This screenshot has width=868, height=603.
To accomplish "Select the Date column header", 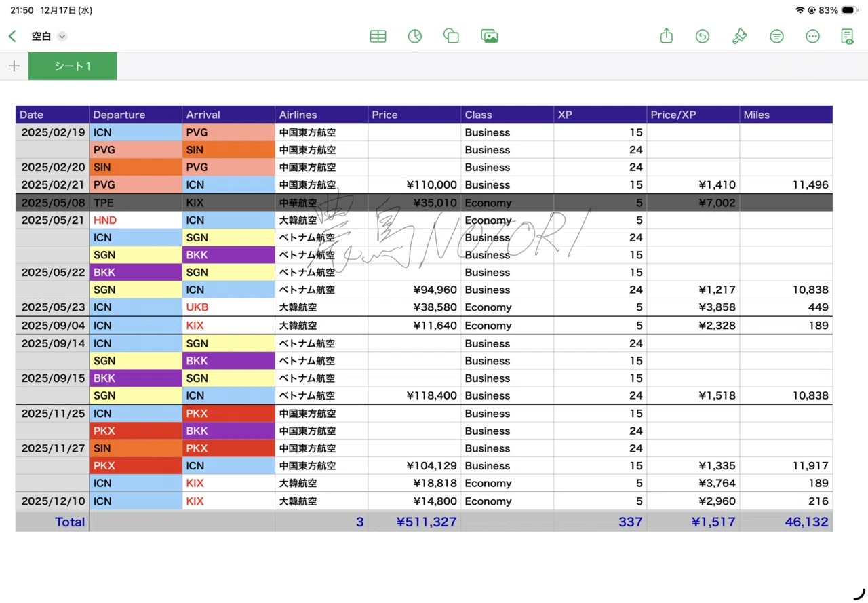I will [x=52, y=115].
